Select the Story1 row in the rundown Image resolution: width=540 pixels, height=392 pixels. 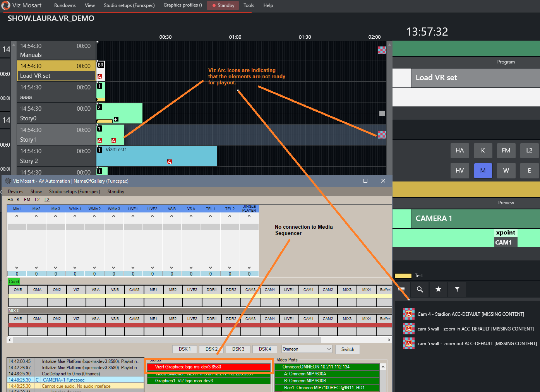point(56,135)
